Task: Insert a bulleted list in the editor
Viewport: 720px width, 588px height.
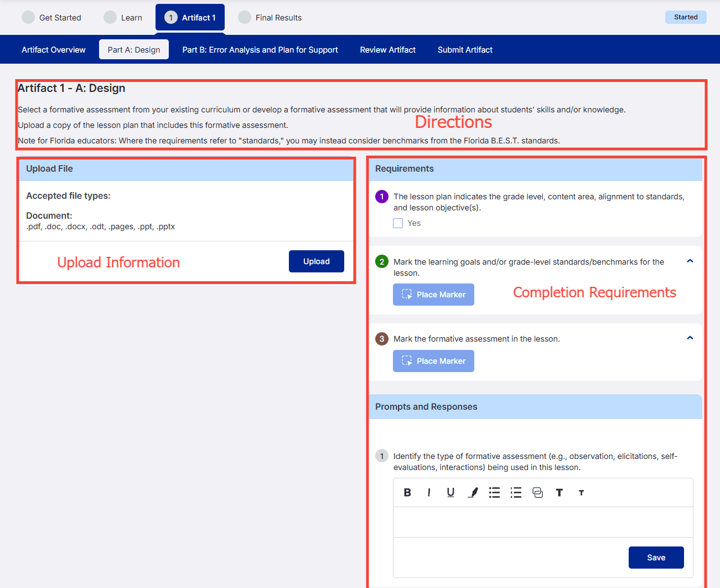Action: pyautogui.click(x=494, y=492)
